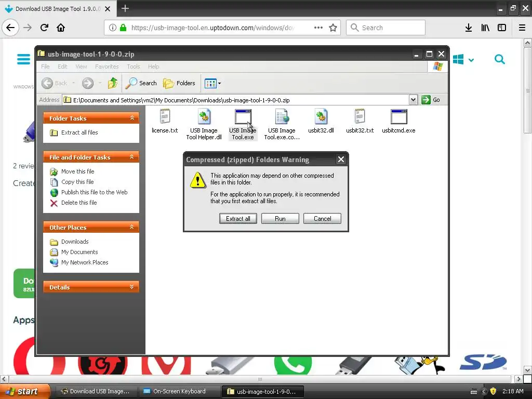
Task: Open Downloads in Other Places
Action: 75,242
